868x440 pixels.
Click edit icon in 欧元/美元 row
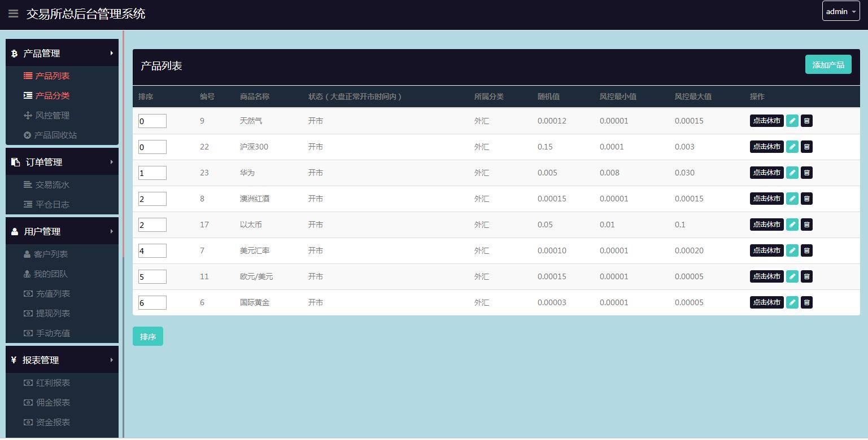click(x=792, y=276)
